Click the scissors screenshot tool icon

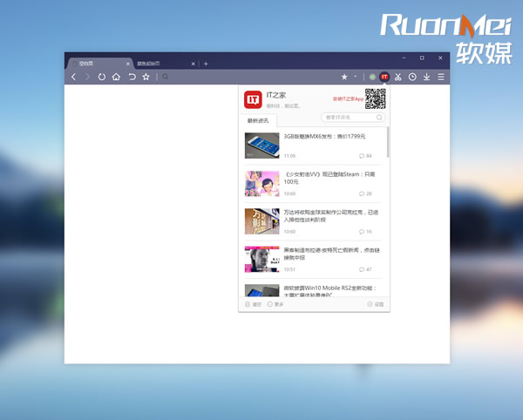tap(397, 77)
